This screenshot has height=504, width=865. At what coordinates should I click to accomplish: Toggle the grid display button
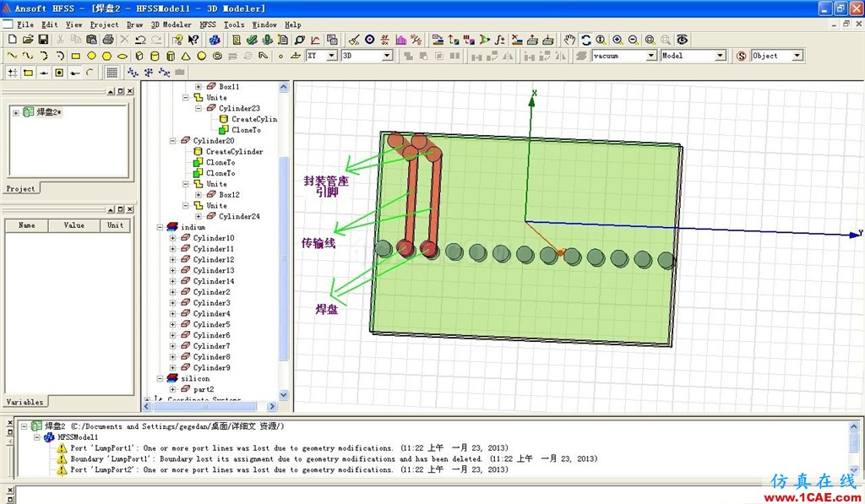tap(112, 73)
